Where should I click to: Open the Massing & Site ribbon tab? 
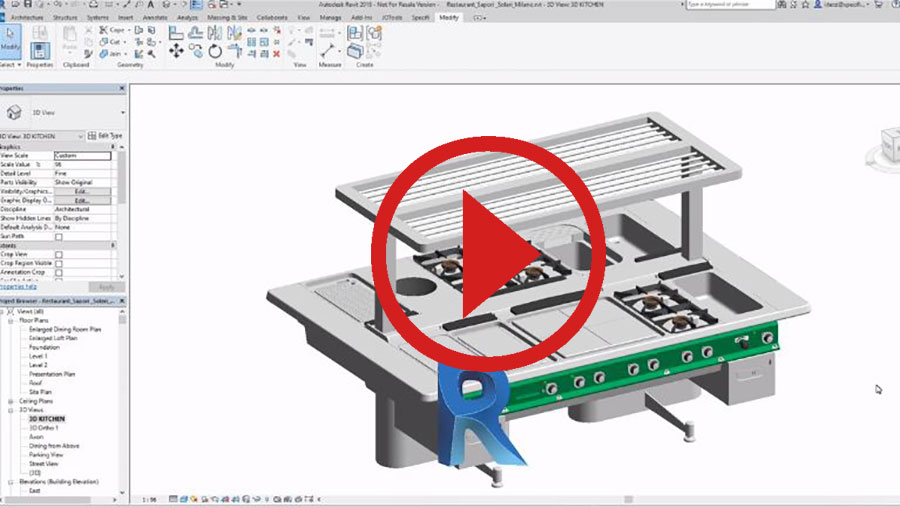[227, 18]
